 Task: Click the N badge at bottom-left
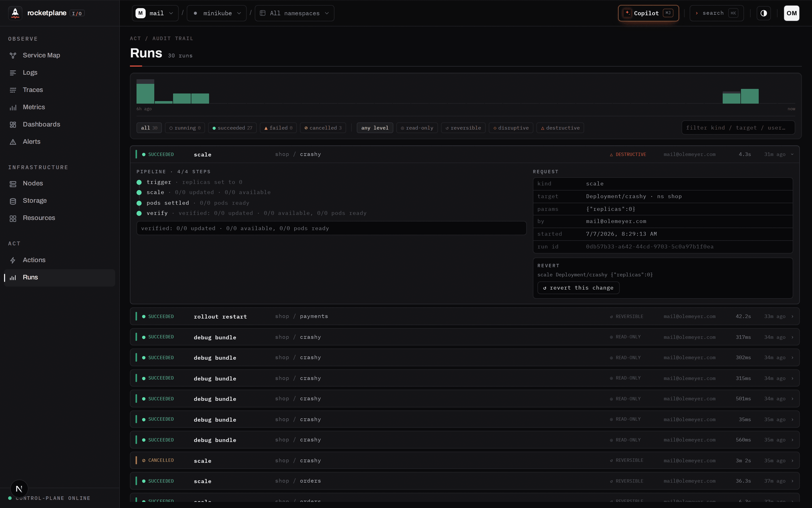click(19, 489)
